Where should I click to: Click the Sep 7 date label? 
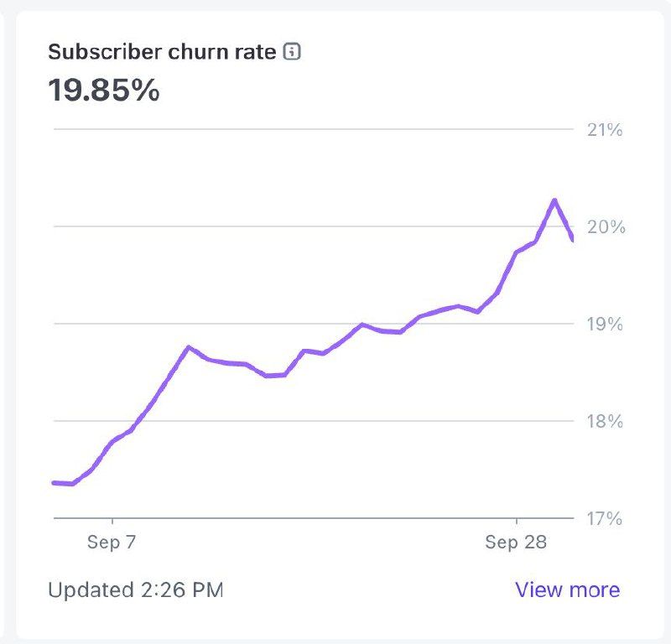click(112, 543)
